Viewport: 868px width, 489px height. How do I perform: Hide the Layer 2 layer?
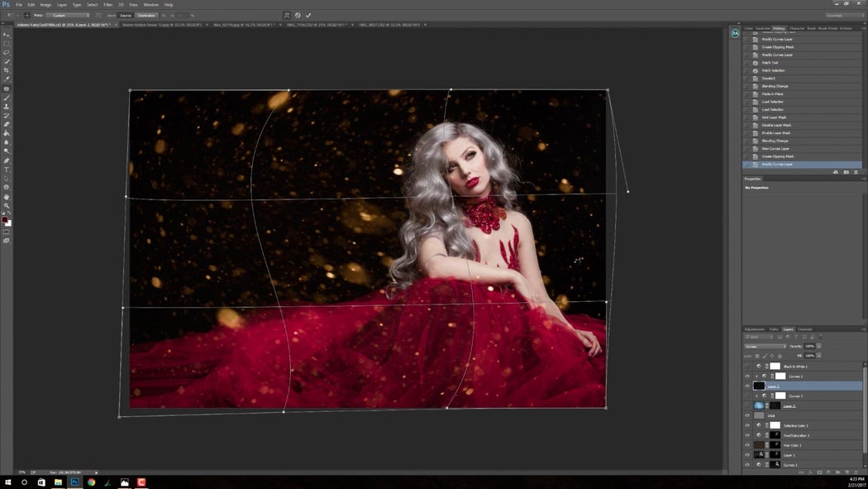(x=746, y=386)
